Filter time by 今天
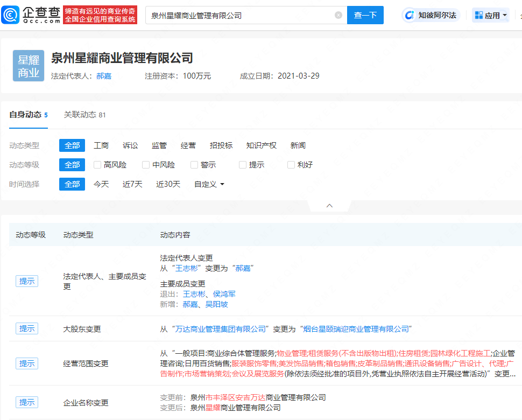Image resolution: width=522 pixels, height=420 pixels. 101,184
